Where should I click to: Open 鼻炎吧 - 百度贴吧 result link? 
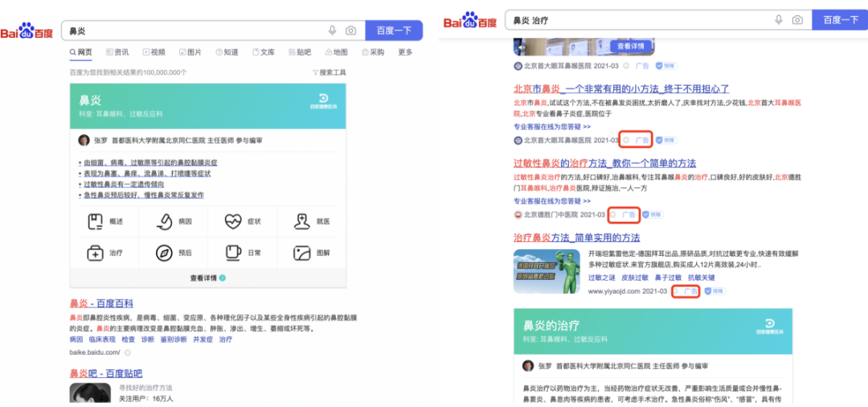(106, 373)
